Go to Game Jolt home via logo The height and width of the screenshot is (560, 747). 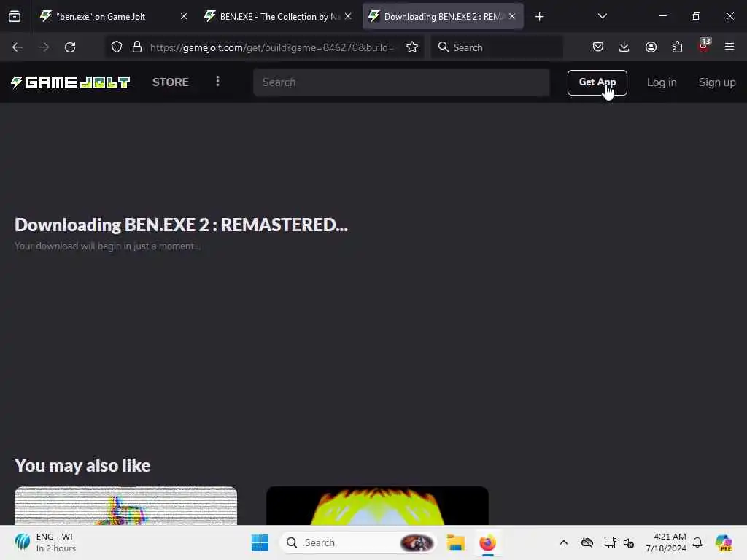point(70,82)
